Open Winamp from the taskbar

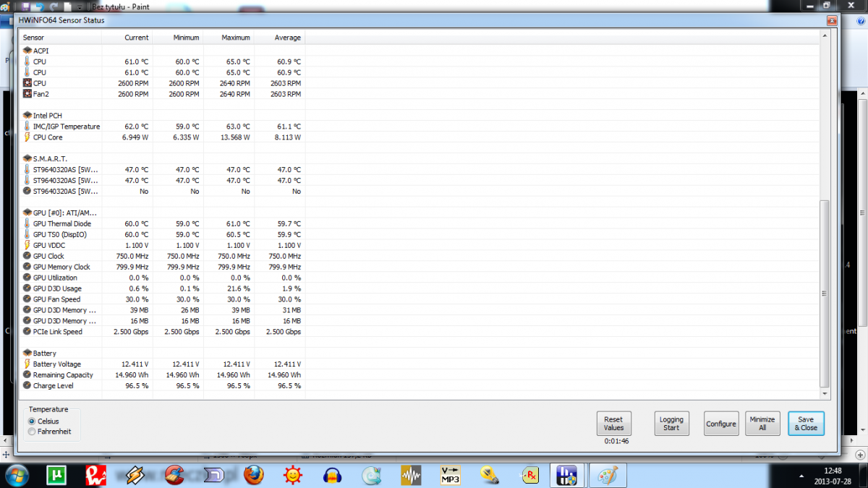(135, 475)
